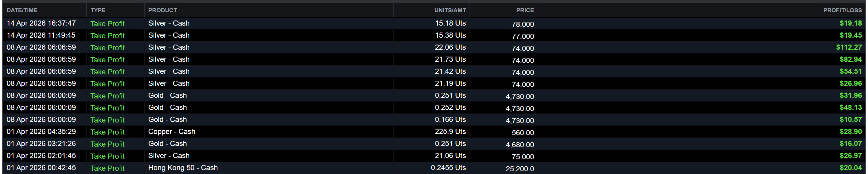Click the UNITS/AMT column header
Viewport: 868px width, 174px height.
[x=450, y=11]
